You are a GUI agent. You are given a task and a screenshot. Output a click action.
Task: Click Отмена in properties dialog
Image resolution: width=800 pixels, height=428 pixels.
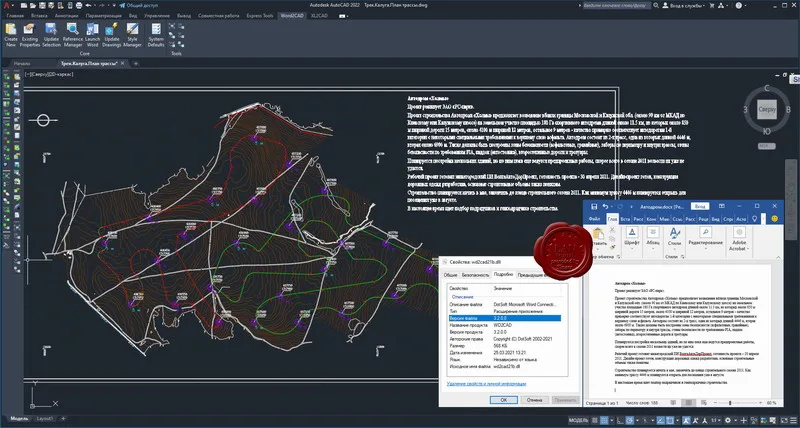coord(535,400)
